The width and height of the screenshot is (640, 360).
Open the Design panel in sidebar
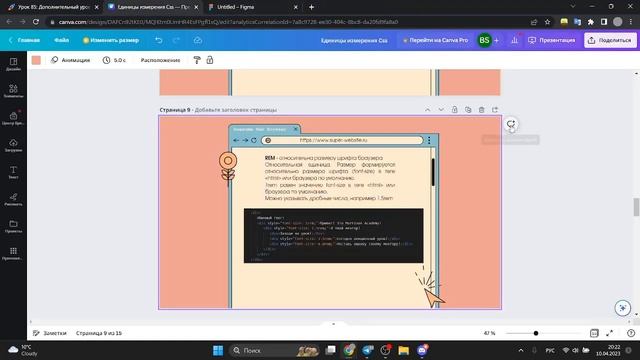pos(13,64)
